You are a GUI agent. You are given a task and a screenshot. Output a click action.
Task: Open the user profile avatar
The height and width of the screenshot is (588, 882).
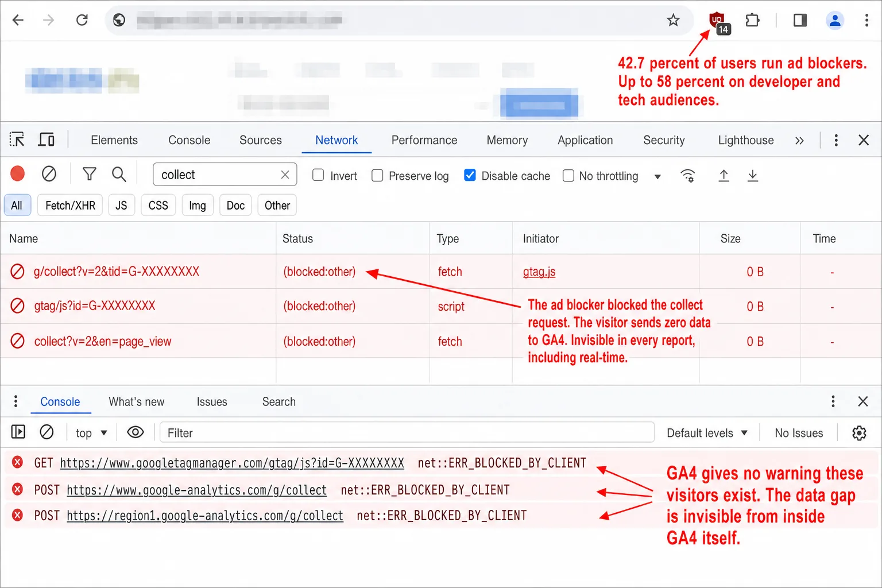(835, 20)
